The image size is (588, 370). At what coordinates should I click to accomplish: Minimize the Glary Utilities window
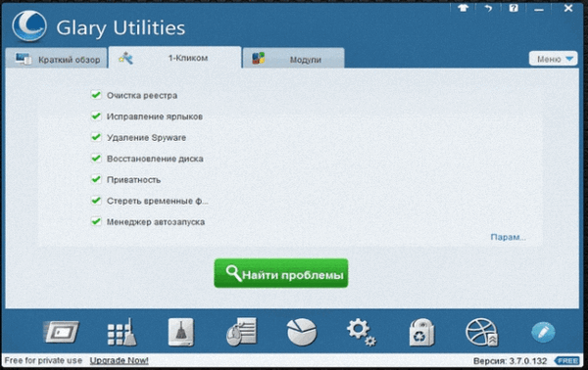pyautogui.click(x=539, y=9)
